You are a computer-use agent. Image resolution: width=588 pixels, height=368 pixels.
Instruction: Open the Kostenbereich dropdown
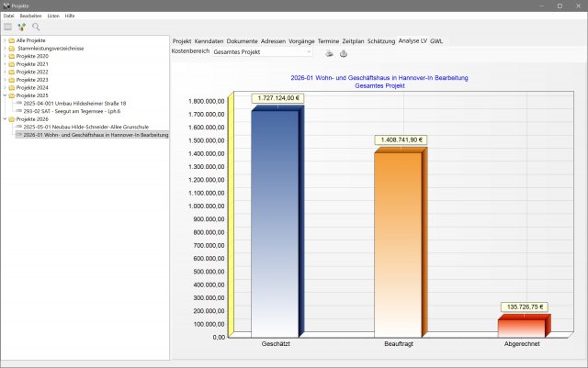[262, 53]
